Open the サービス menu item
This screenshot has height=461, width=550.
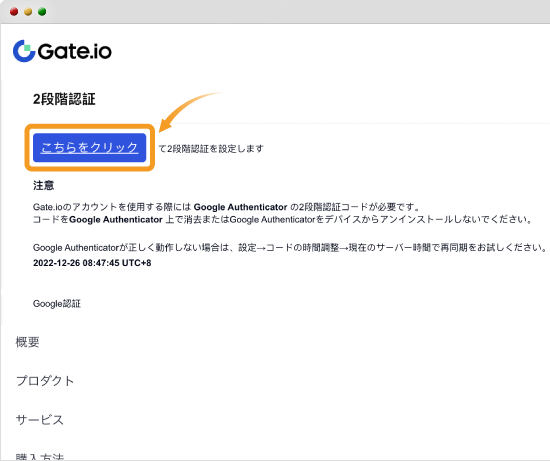39,420
